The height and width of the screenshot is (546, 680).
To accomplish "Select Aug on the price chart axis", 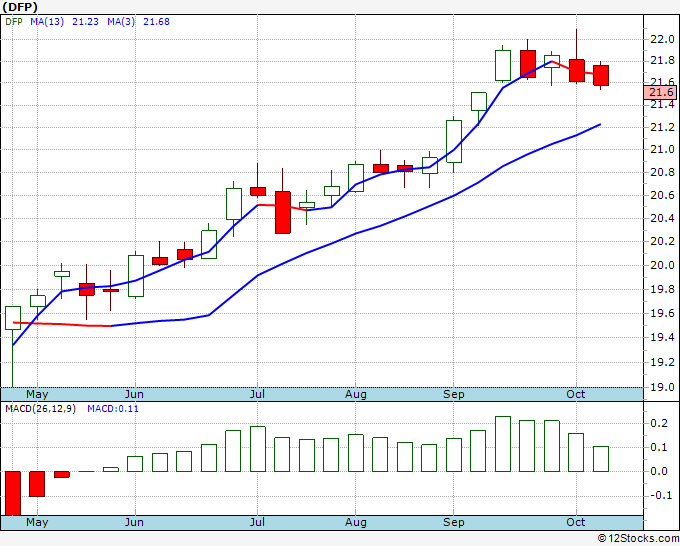I will click(x=356, y=394).
